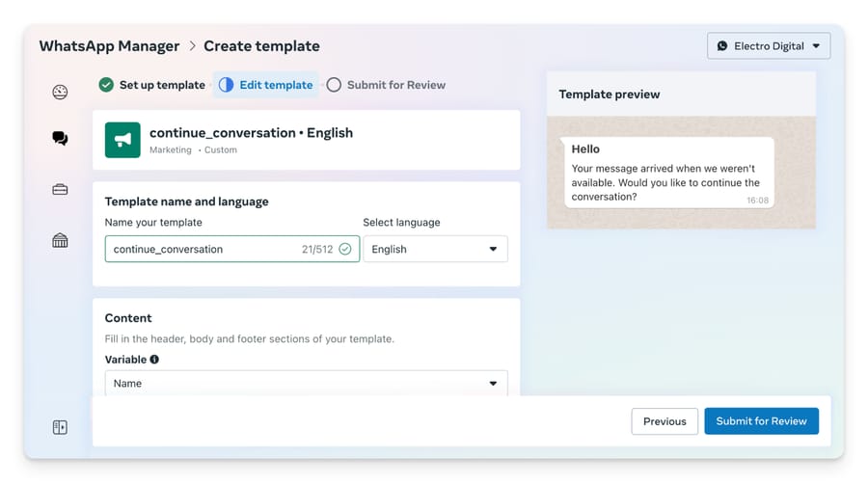Click the Marketing category label
Image resolution: width=868 pixels, height=484 pixels.
tap(170, 149)
